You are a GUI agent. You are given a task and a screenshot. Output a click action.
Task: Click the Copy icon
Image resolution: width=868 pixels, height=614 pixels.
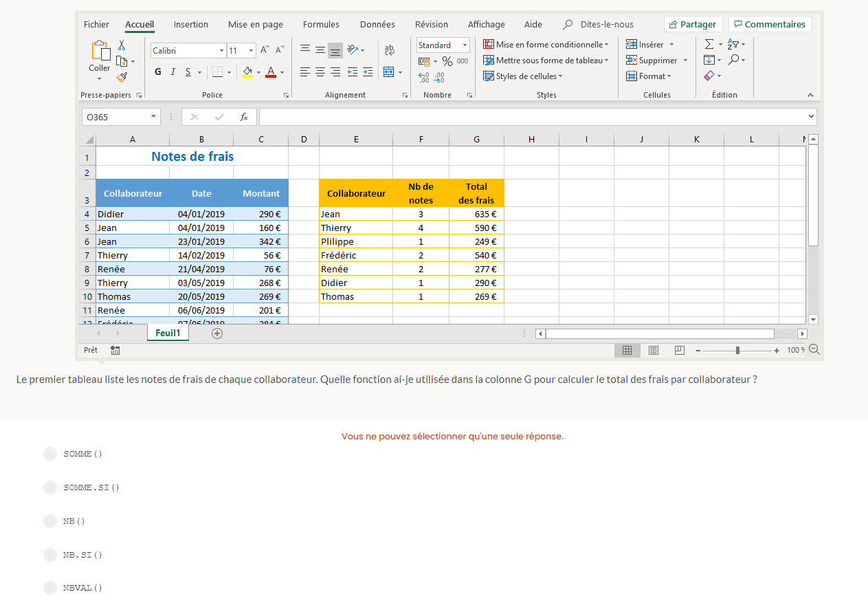122,61
